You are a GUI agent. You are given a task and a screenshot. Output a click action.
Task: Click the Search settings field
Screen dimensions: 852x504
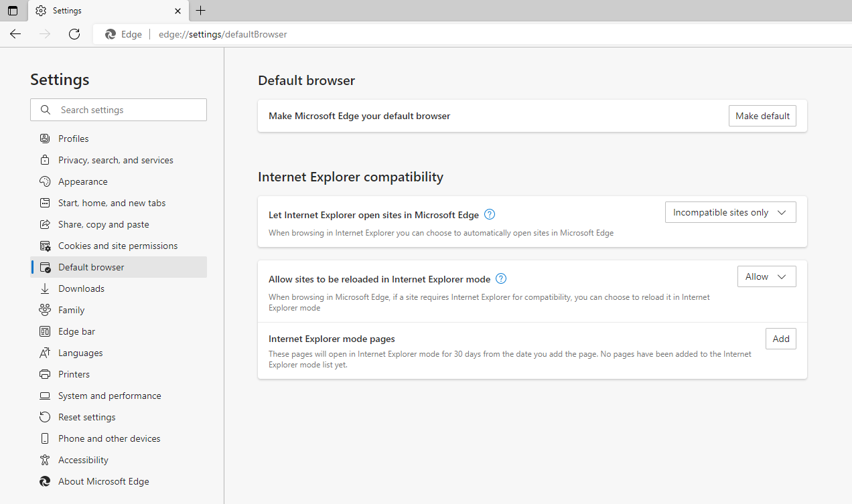coord(119,110)
